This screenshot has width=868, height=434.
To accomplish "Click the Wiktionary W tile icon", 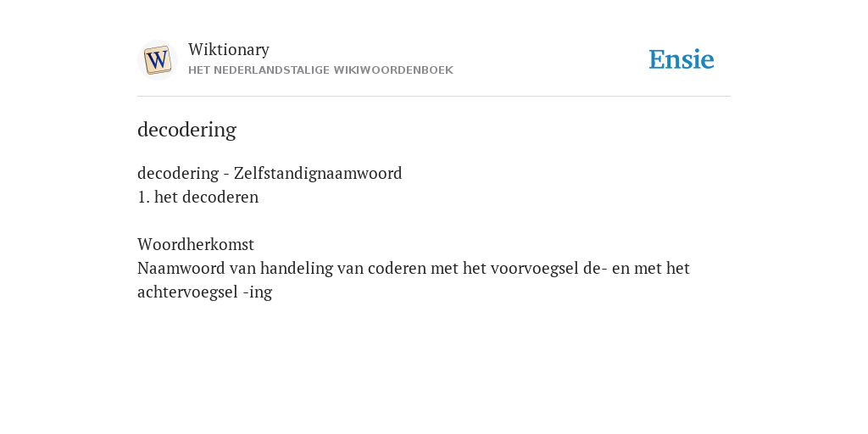I will [157, 60].
